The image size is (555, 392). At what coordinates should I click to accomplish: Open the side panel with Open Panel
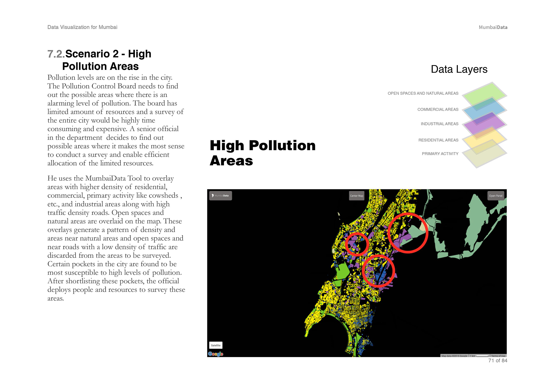[496, 196]
